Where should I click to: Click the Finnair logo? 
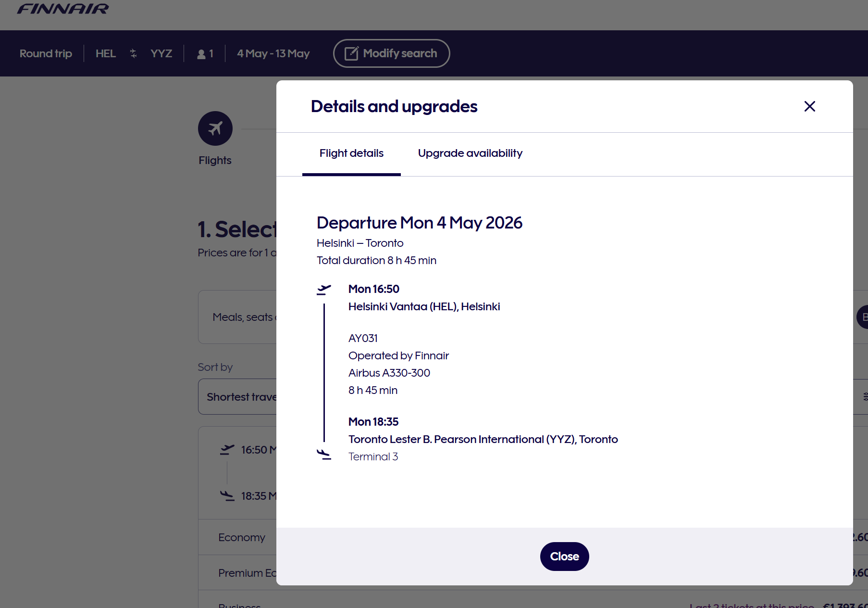pyautogui.click(x=63, y=9)
